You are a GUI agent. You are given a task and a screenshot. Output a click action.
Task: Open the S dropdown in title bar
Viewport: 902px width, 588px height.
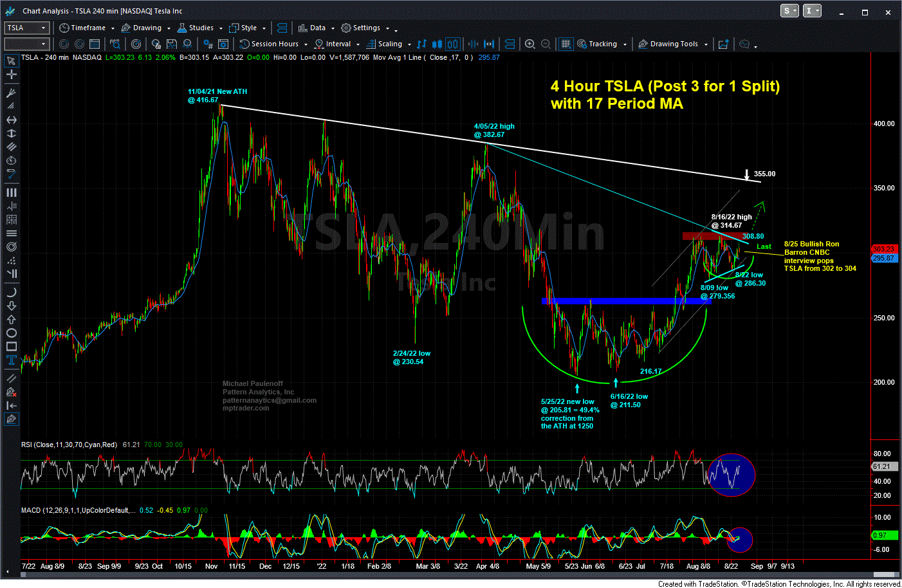[789, 11]
